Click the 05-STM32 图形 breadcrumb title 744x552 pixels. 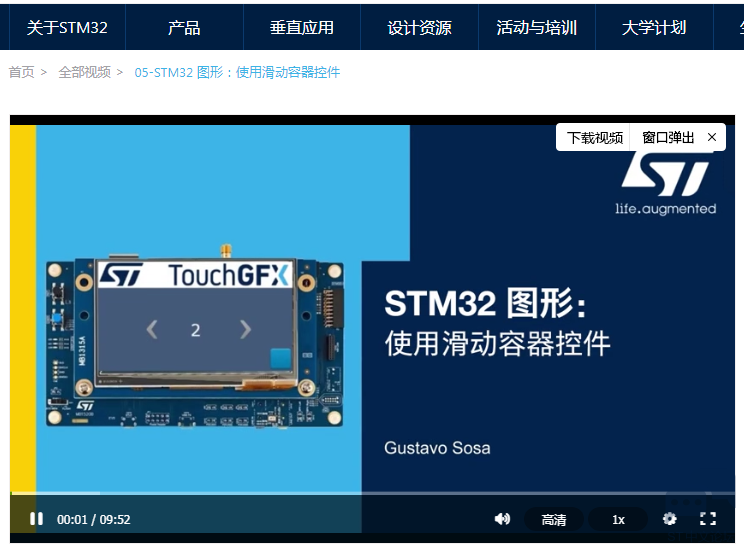click(x=237, y=72)
